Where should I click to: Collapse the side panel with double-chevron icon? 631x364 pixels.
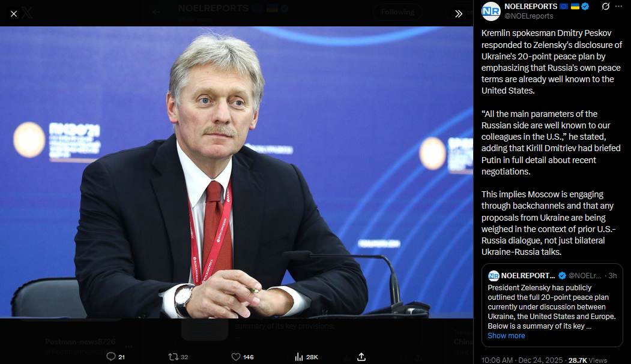click(458, 14)
